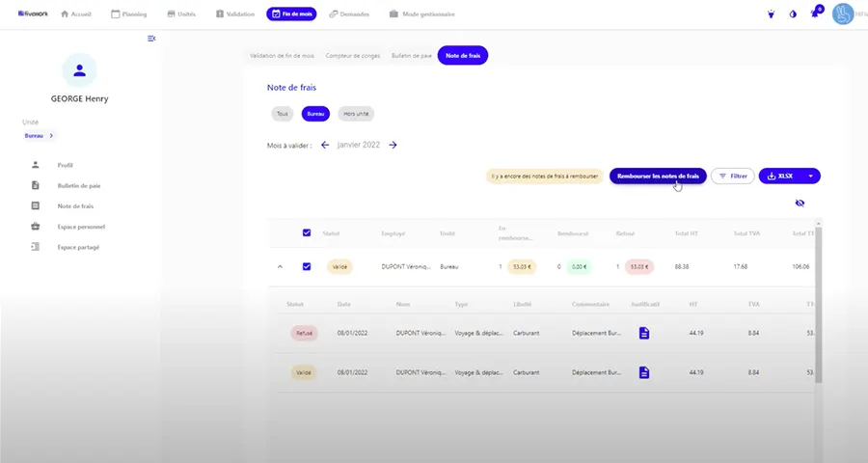
Task: Click the En remboursement 53.03 € badge
Action: 522,267
